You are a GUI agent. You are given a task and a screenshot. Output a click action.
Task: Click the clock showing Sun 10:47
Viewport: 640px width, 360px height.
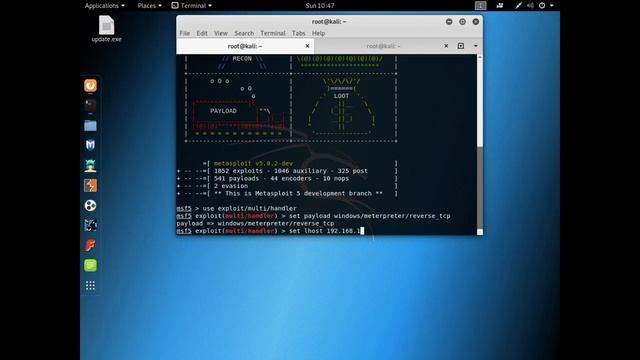coord(320,5)
